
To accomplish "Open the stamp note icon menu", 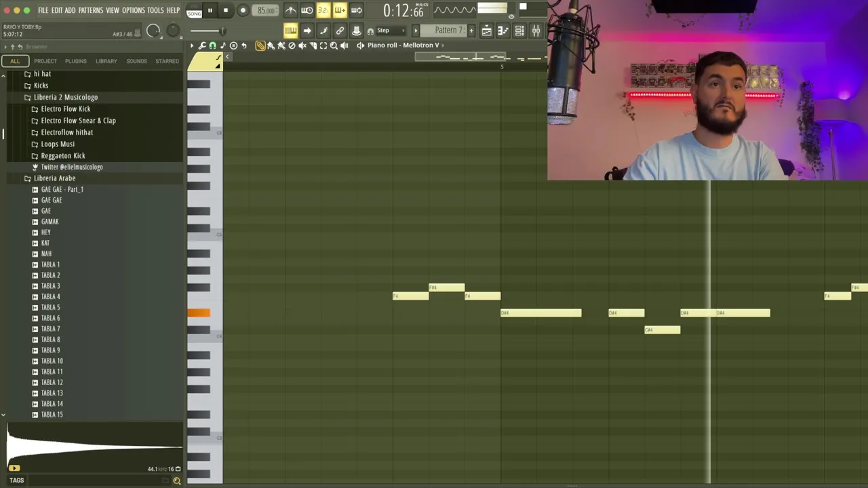I will tap(223, 45).
